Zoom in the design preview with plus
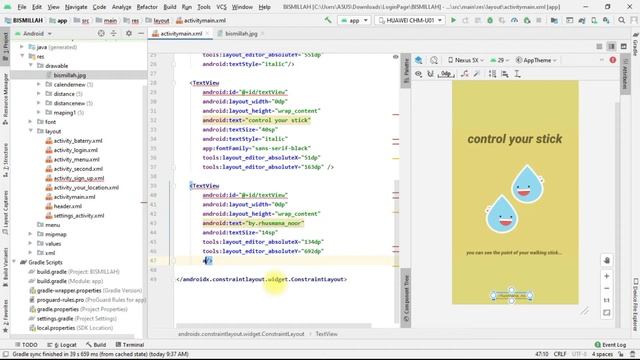Image resolution: width=640 pixels, height=360 pixels. click(607, 276)
